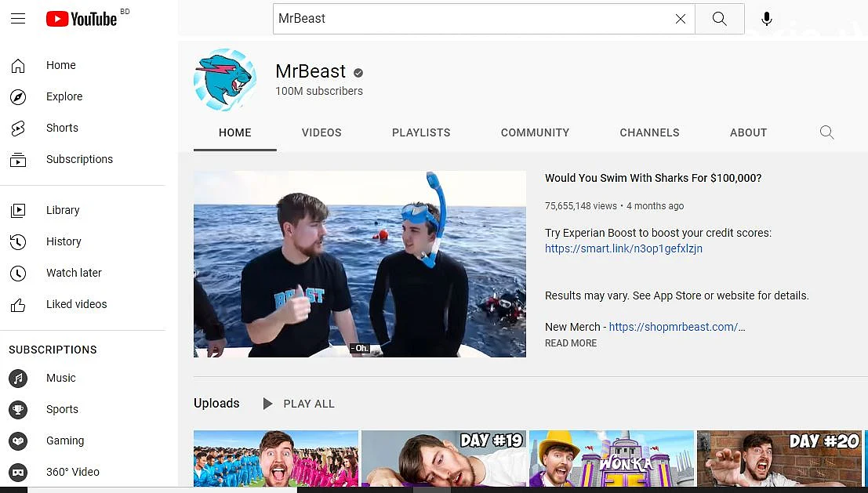This screenshot has width=868, height=493.
Task: Click the verified badge next to MrBeast
Action: 358,72
